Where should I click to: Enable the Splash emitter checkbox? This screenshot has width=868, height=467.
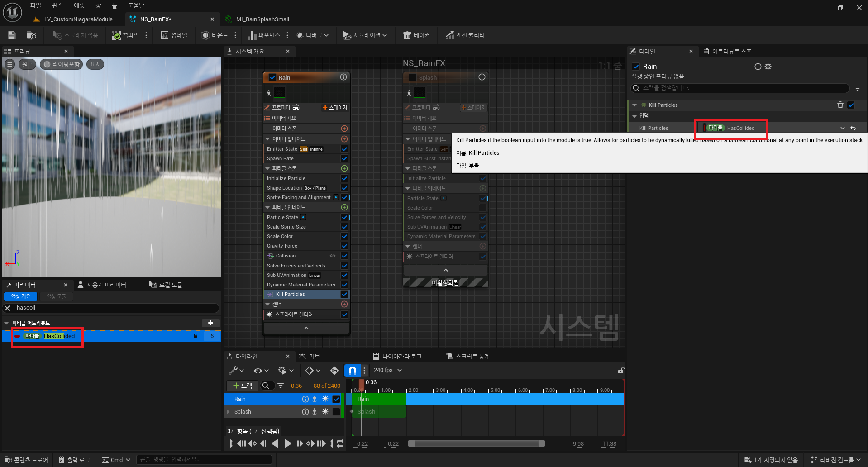click(413, 77)
